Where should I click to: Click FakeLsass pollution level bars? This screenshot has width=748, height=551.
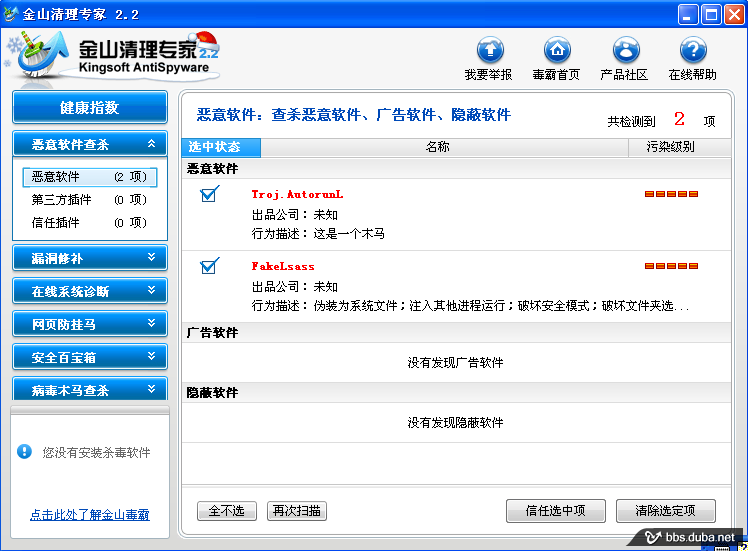[x=671, y=266]
